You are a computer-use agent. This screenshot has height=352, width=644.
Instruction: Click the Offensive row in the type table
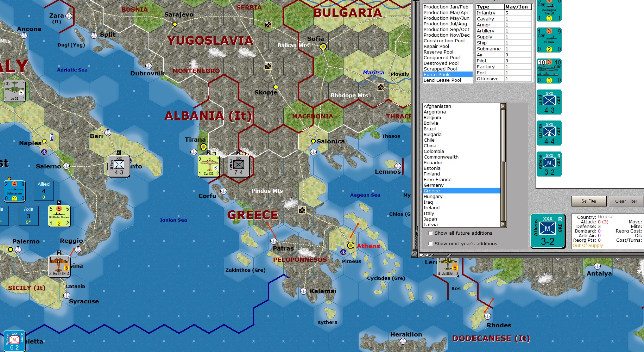click(x=504, y=79)
